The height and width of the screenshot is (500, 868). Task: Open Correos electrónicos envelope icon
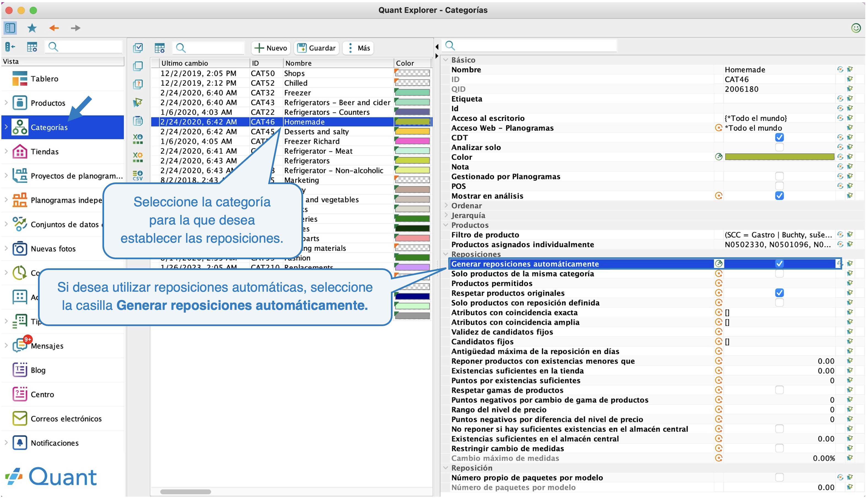point(20,419)
